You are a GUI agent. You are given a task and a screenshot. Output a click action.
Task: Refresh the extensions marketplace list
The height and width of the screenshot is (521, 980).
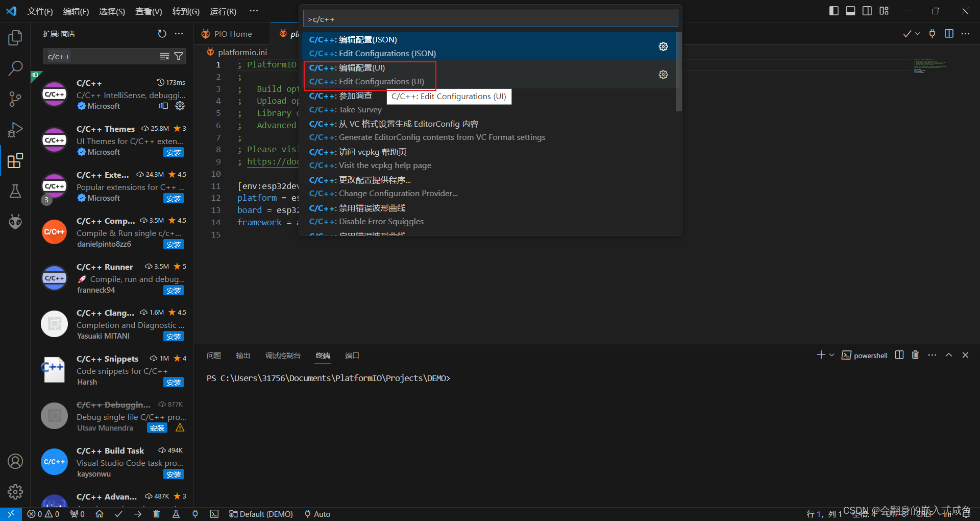point(162,34)
